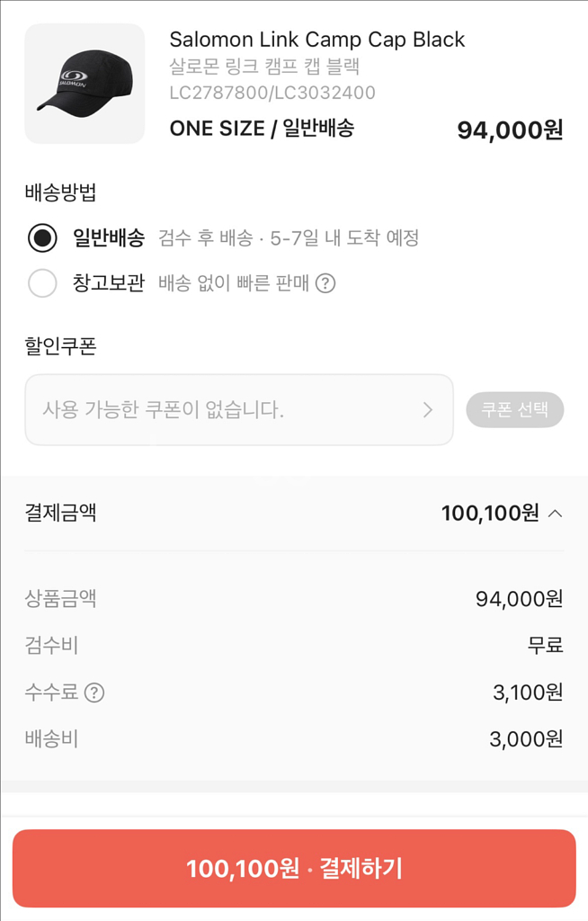This screenshot has height=921, width=588.
Task: Click the 94,000원 product price
Action: pyautogui.click(x=510, y=129)
